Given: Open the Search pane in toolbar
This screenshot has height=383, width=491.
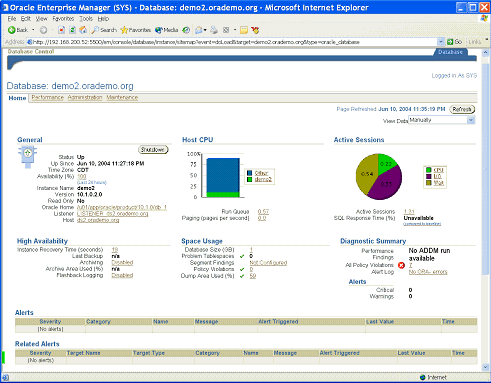Looking at the screenshot, I should coord(104,30).
